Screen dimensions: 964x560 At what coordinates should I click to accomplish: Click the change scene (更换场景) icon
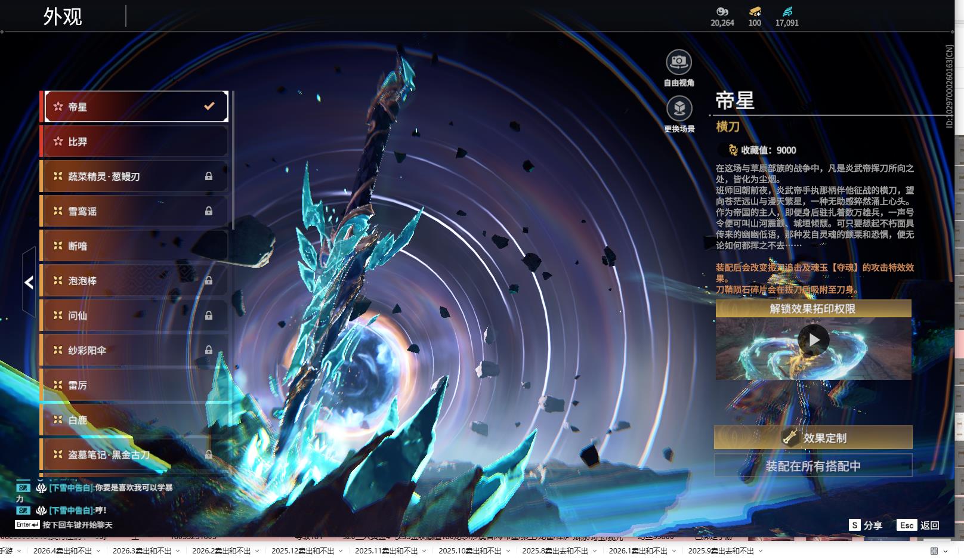[x=679, y=109]
